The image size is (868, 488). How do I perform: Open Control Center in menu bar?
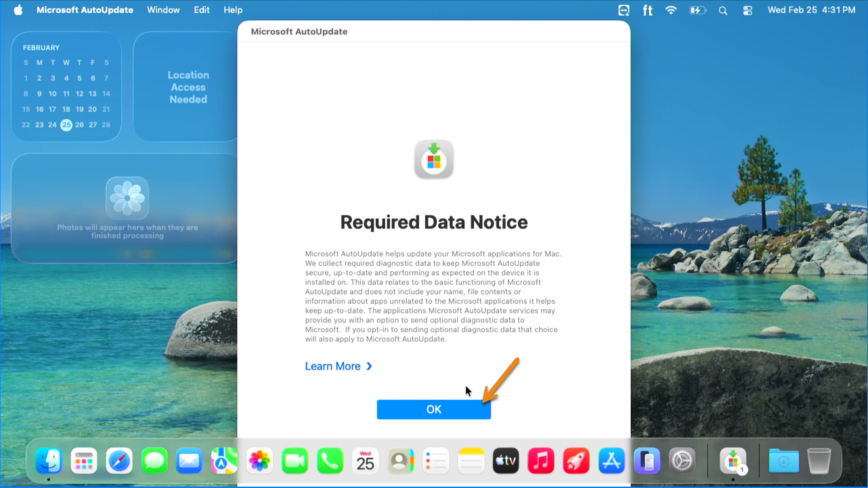748,10
